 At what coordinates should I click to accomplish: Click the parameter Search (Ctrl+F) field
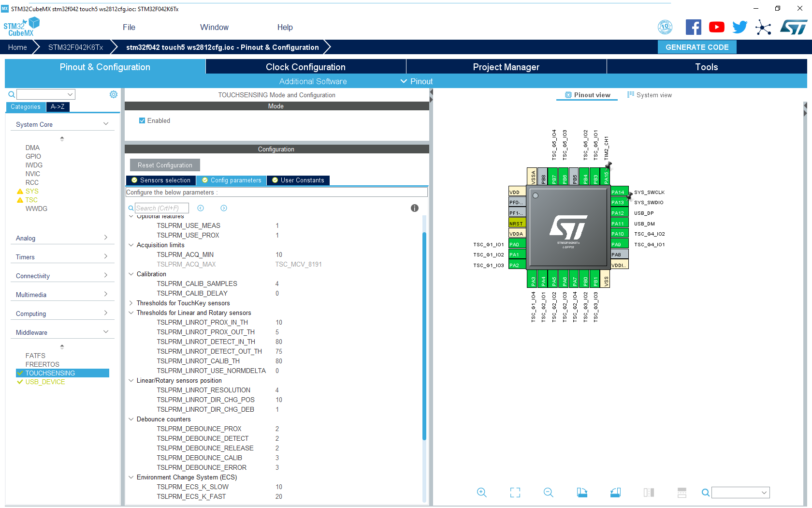(161, 208)
